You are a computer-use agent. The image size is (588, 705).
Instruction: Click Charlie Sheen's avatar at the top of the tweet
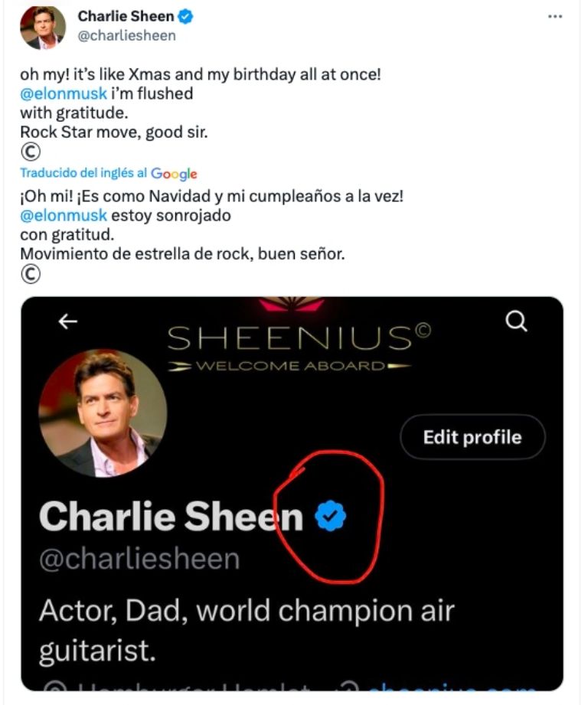pyautogui.click(x=44, y=24)
